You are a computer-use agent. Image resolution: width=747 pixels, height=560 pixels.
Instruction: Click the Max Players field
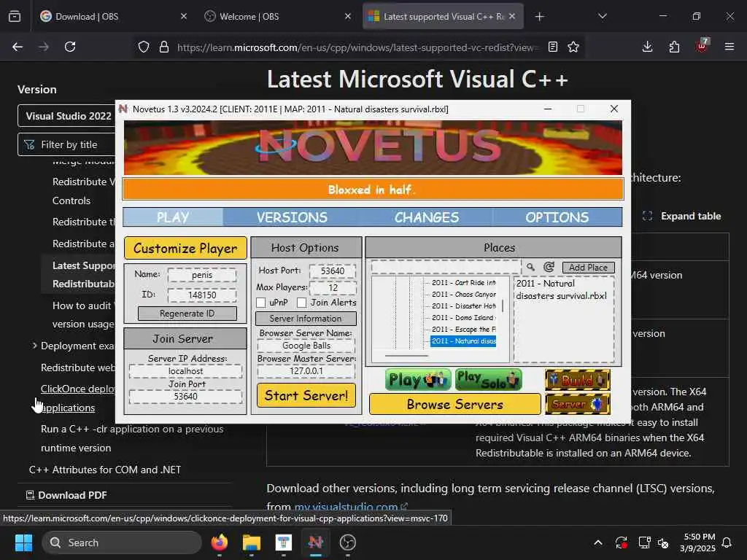click(333, 287)
